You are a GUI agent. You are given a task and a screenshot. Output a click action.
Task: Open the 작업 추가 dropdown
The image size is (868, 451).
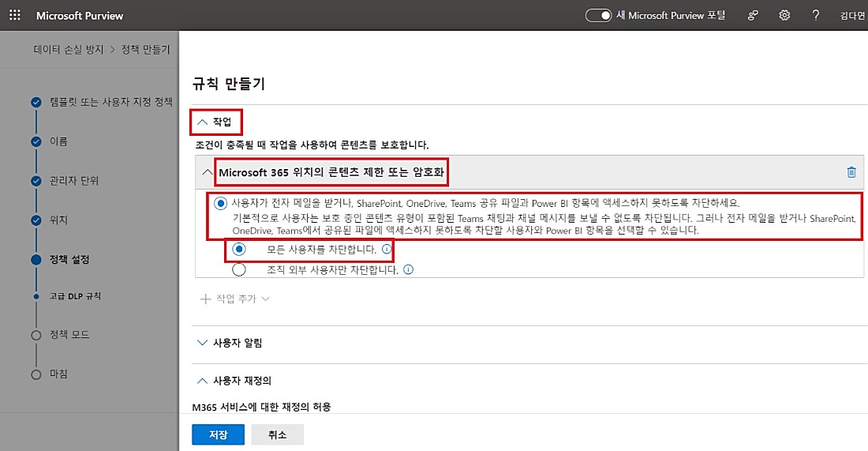(235, 299)
